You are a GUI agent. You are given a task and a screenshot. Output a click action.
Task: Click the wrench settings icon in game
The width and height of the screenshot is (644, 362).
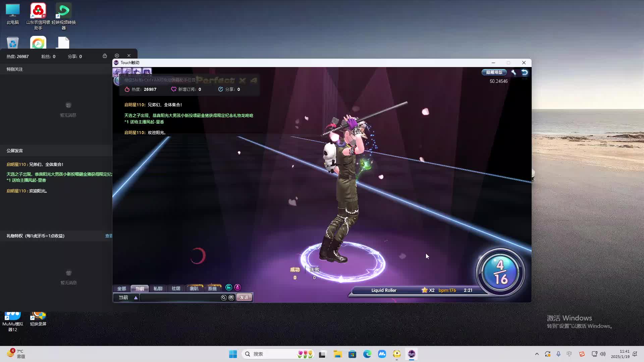(514, 72)
